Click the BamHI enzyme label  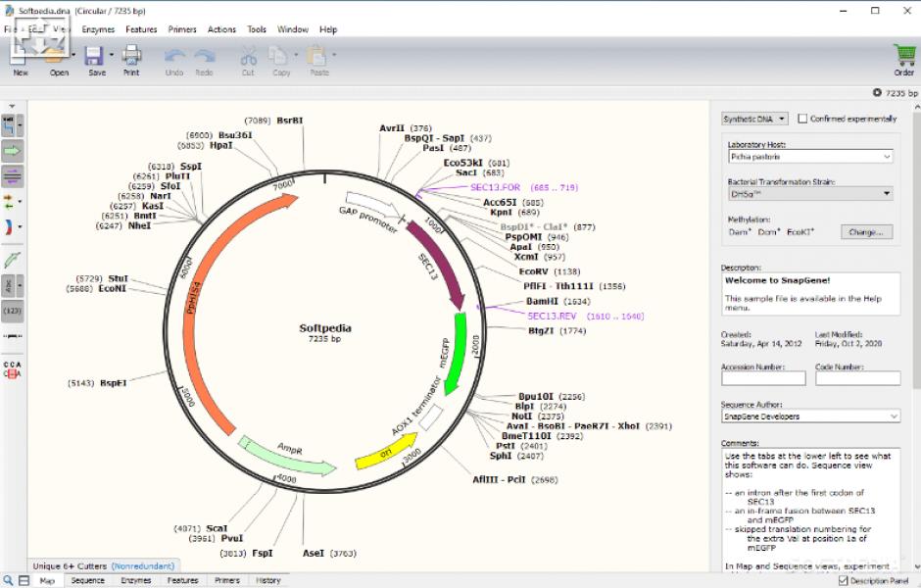pos(542,301)
